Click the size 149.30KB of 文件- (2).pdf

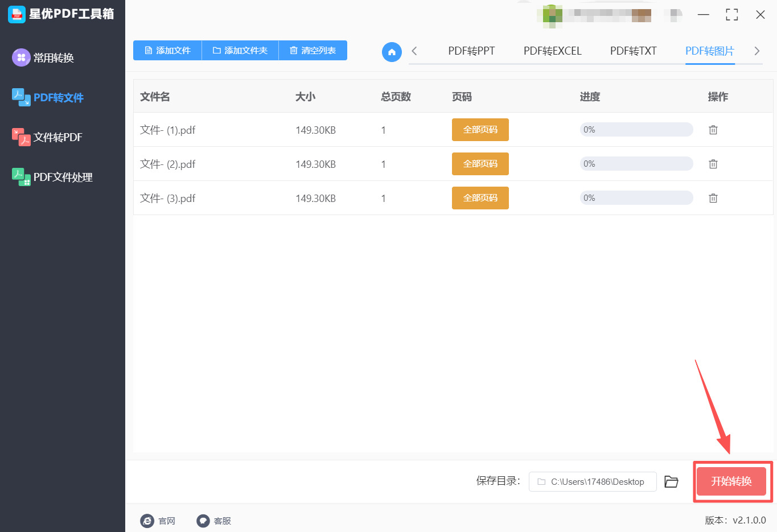(315, 164)
